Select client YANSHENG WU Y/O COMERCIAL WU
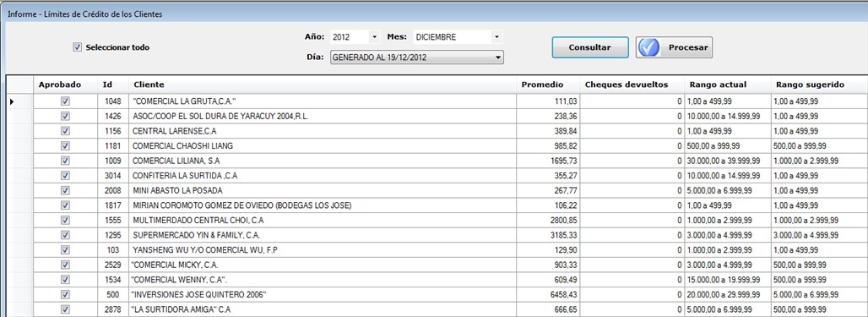The image size is (868, 317). pyautogui.click(x=323, y=250)
